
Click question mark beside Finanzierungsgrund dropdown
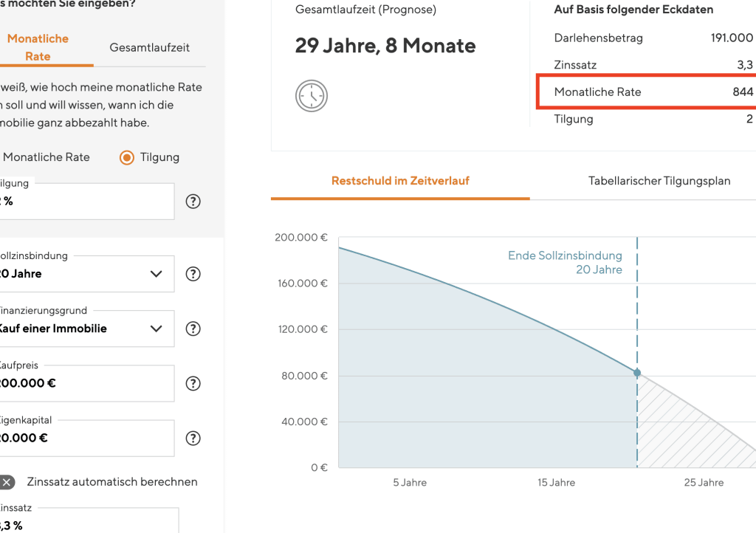tap(193, 329)
